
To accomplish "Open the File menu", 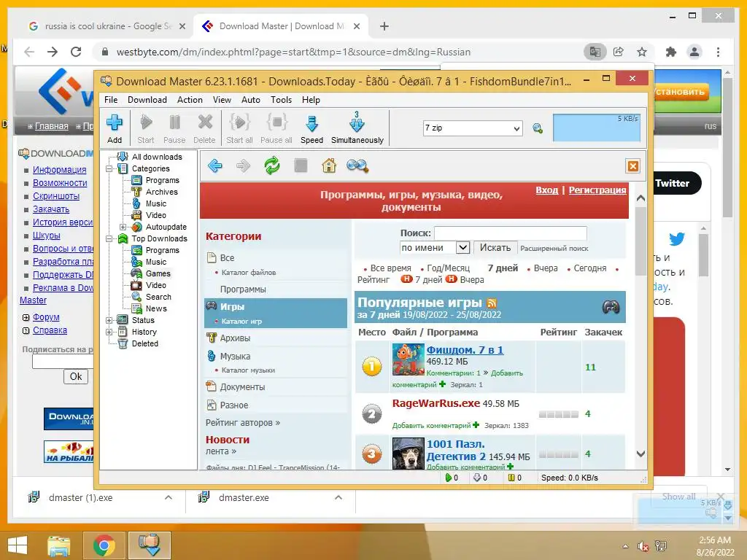I will pos(111,100).
